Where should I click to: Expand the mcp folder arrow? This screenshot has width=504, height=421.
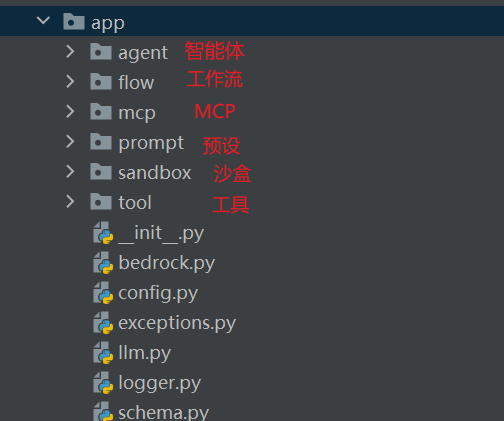click(70, 112)
